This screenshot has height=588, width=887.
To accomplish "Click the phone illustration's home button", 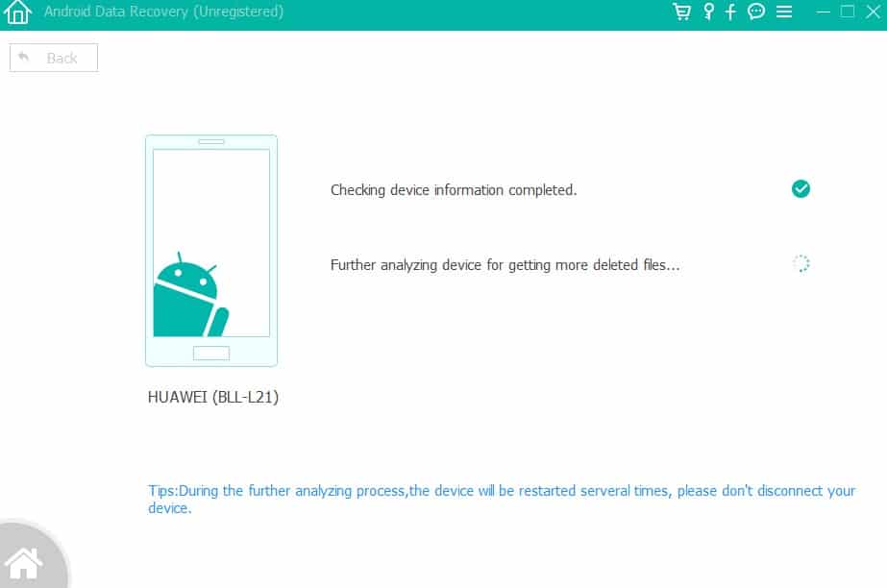I will click(x=211, y=353).
